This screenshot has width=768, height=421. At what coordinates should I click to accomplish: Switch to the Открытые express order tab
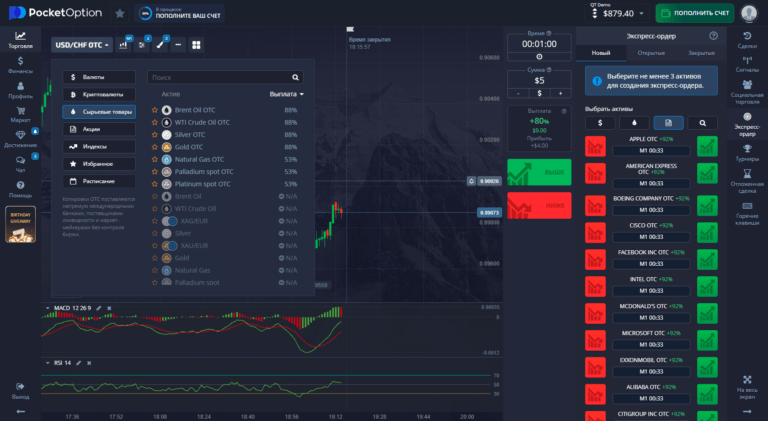[x=650, y=52]
